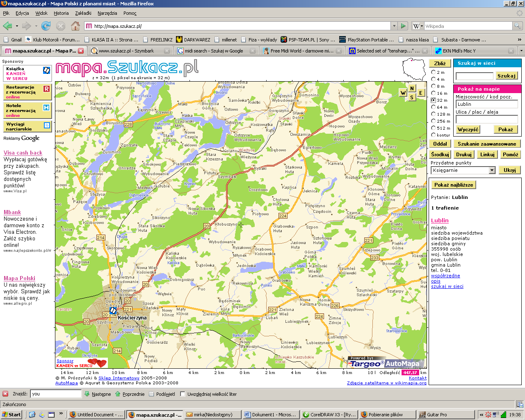Viewport: 525px width, 420px height.
Task: Check Uwzględniaj wielkość liter checkbox
Action: click(183, 394)
